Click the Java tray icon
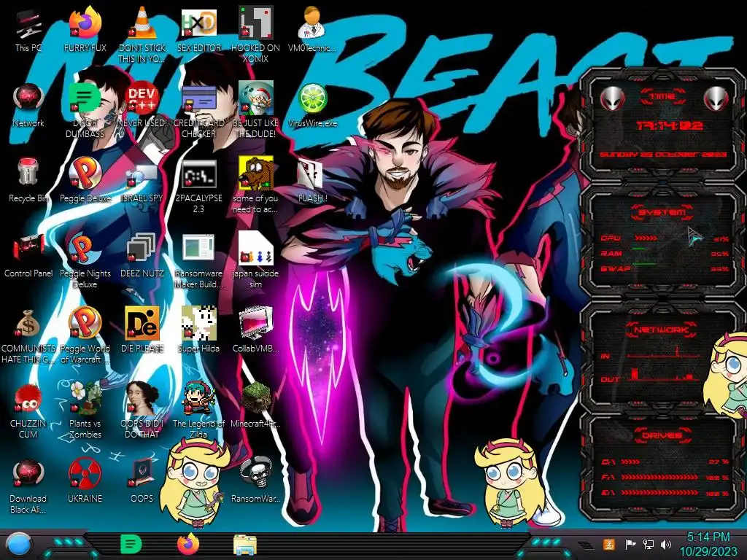 608,544
